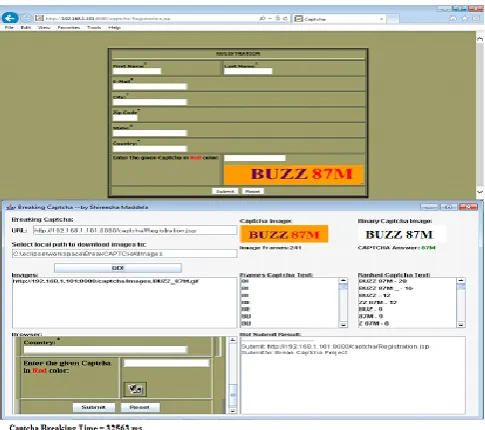485x430 pixels.
Task: Click captcha image button in embedded browser panel
Action: (135, 389)
